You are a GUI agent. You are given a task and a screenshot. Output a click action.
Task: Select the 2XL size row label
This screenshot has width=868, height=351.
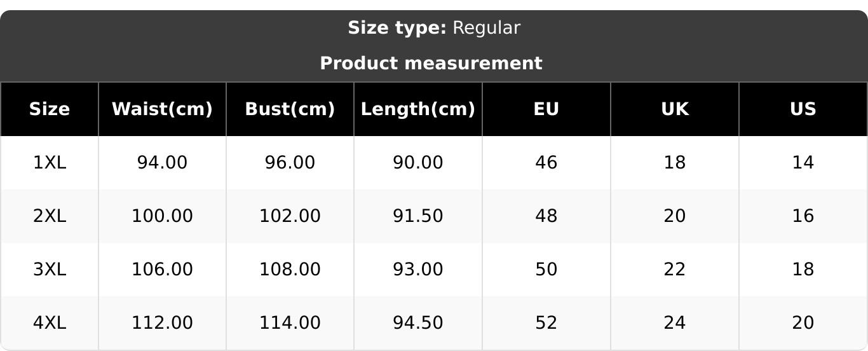[50, 216]
